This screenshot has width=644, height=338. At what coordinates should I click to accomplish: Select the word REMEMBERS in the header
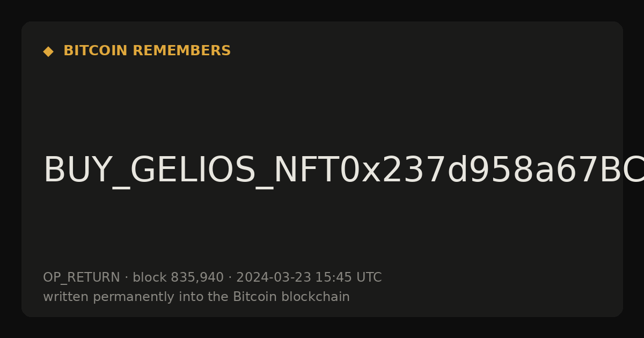pos(182,51)
